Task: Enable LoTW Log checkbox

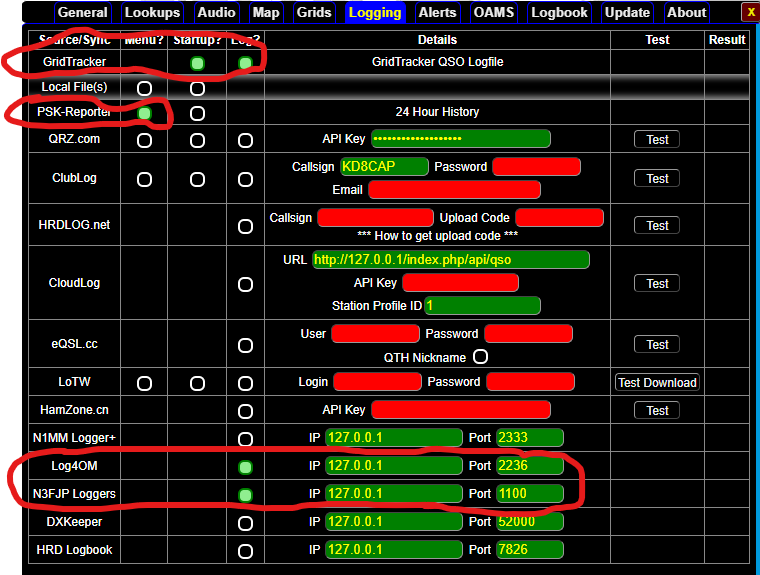Action: click(x=245, y=383)
